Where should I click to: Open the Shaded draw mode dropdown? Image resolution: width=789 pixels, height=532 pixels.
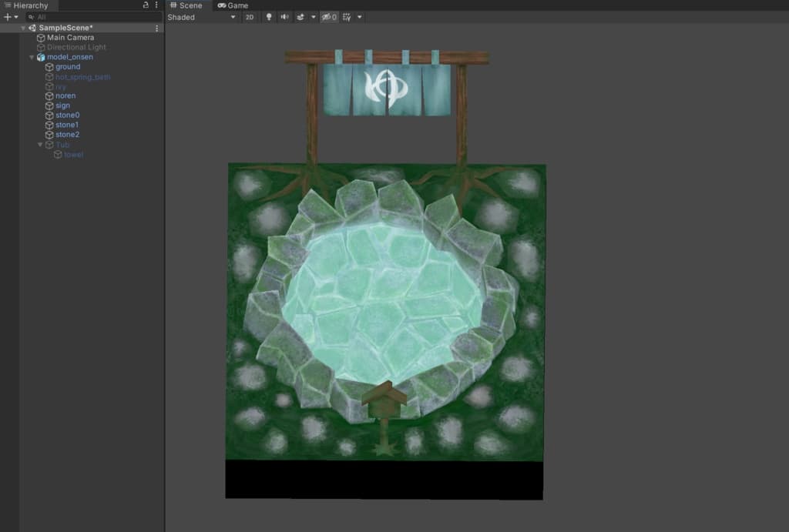point(202,17)
